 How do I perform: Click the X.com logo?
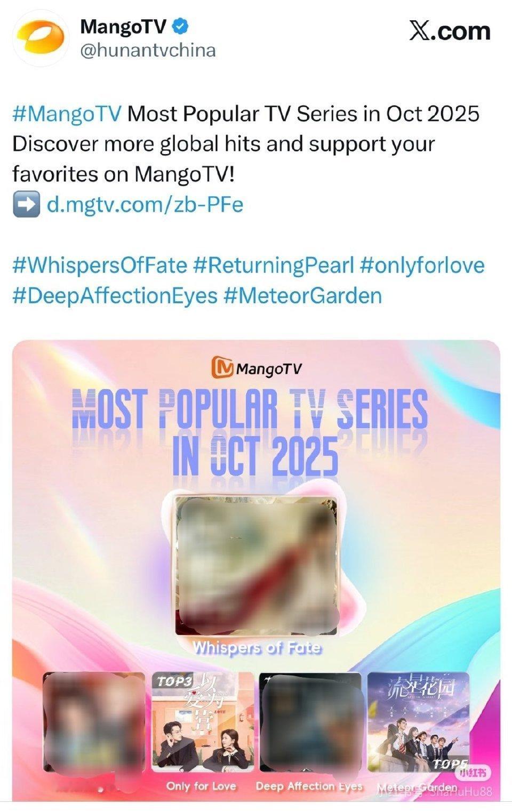coord(450,31)
